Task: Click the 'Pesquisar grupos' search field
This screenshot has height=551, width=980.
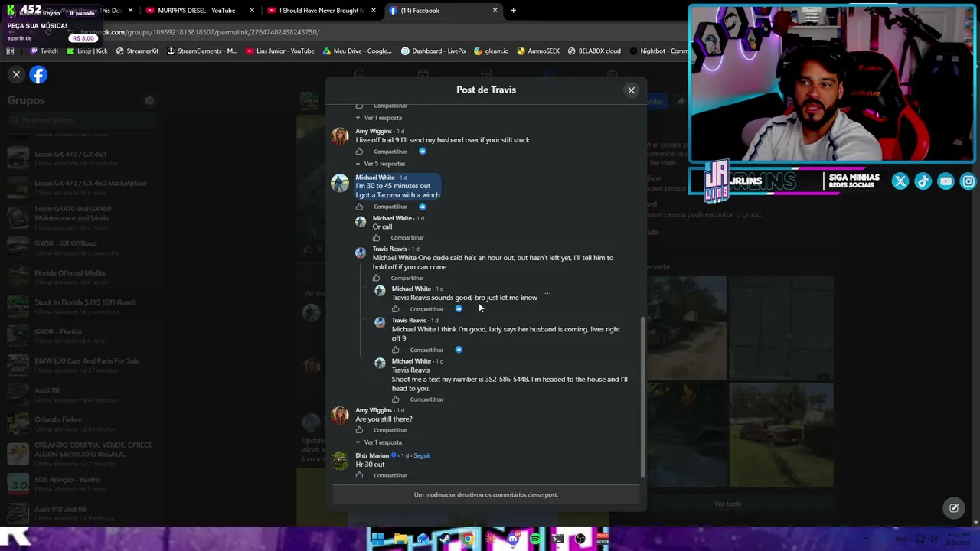Action: pyautogui.click(x=82, y=120)
